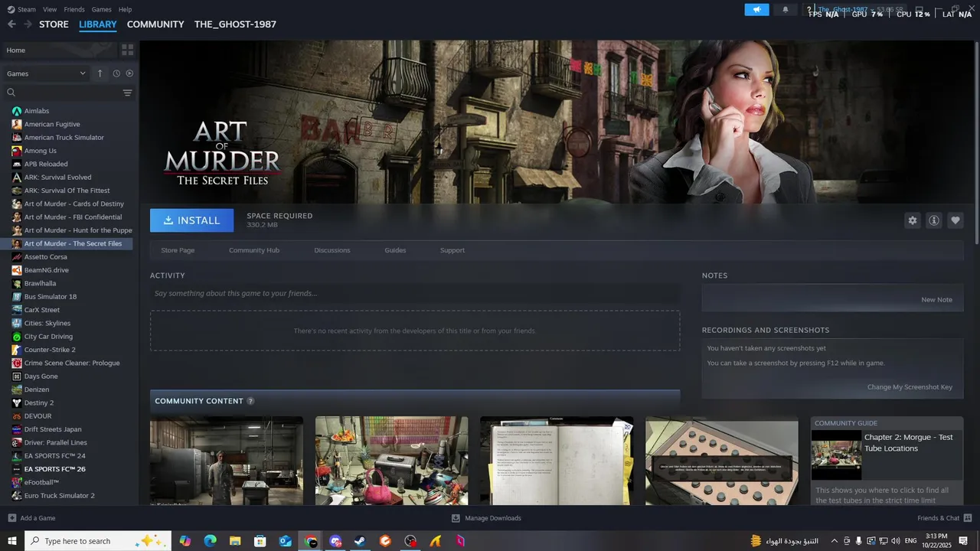The width and height of the screenshot is (980, 551).
Task: Add game to favorites heart icon
Action: [955, 220]
